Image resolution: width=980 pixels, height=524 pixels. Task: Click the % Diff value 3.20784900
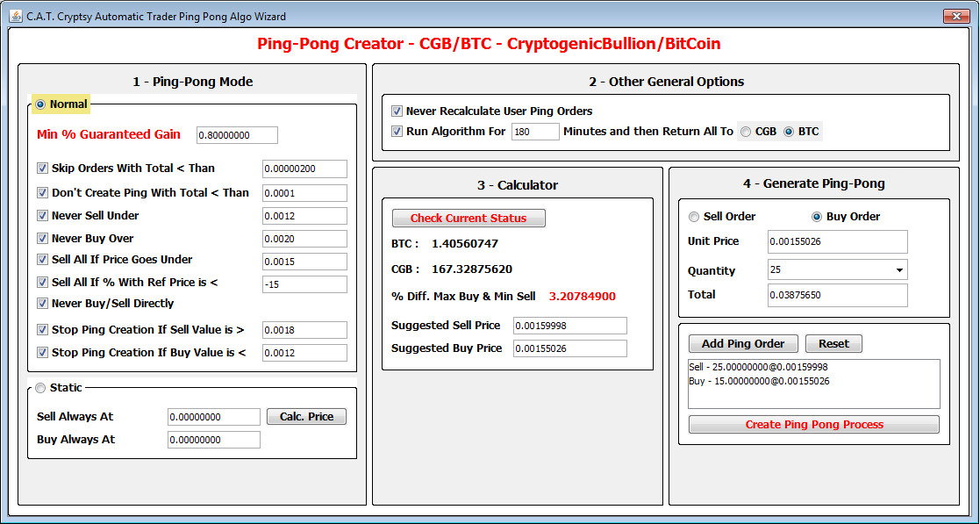[583, 297]
